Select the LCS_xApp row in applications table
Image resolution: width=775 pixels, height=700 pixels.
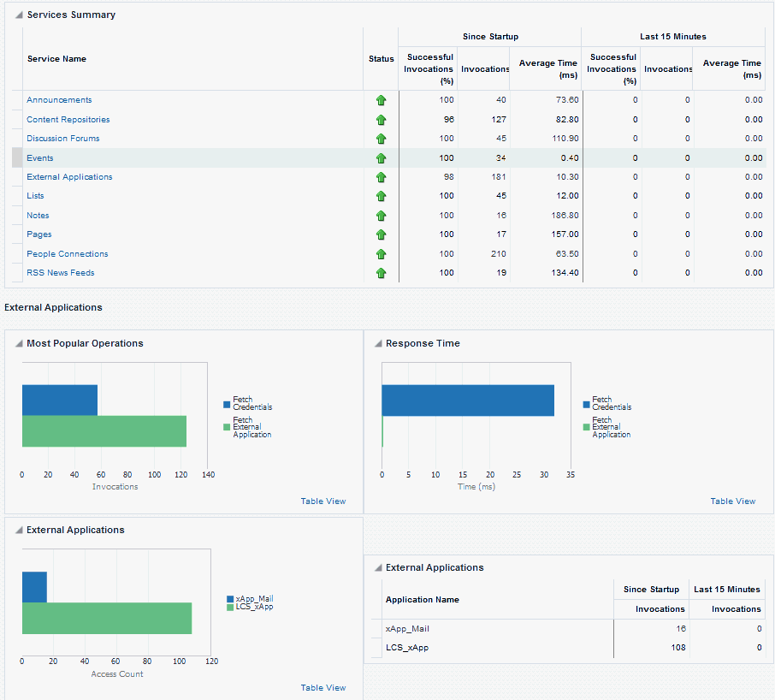407,648
